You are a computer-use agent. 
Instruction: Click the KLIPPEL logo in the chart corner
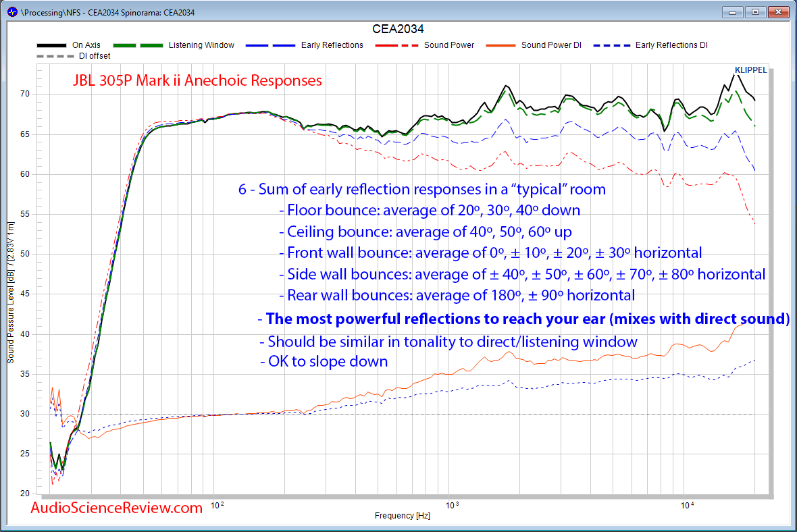coord(751,70)
